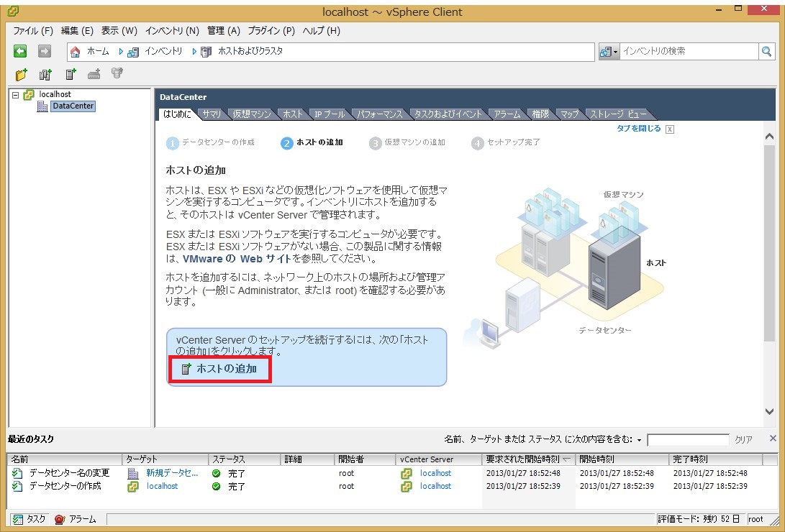Click the host icon beside ホストの追加 link

click(186, 369)
